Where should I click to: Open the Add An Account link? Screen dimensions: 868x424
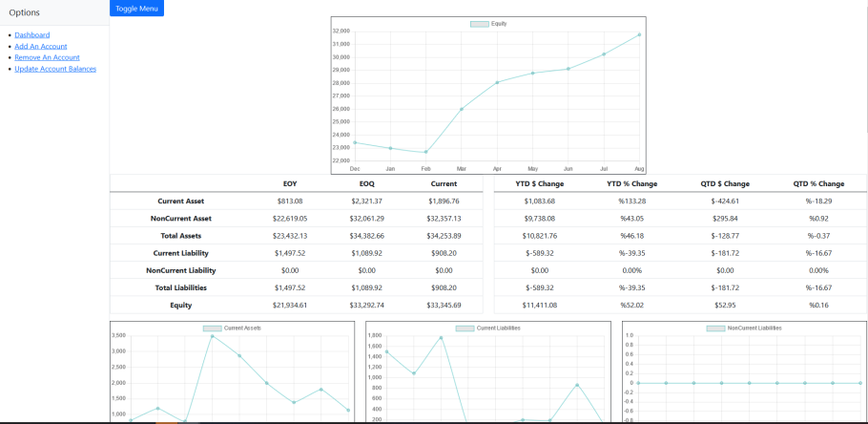pos(40,47)
